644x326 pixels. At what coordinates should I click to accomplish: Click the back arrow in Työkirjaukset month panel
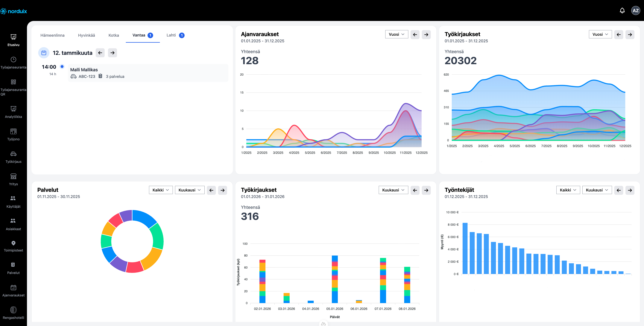(x=415, y=190)
